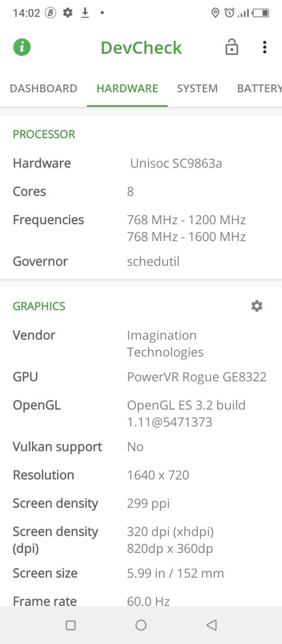Screen dimensions: 282x644
Task: Tap the Android back triangle button
Action: 211,625
